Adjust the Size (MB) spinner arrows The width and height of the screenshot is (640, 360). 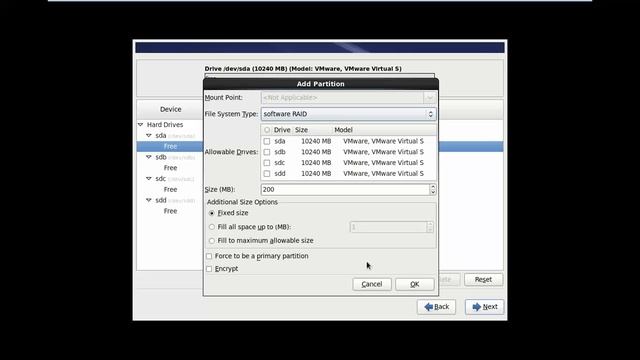coord(433,189)
